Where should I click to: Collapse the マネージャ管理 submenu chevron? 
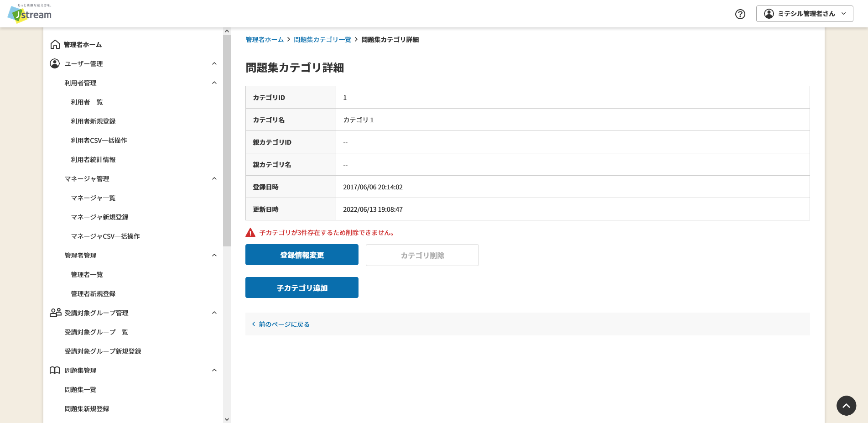tap(214, 178)
